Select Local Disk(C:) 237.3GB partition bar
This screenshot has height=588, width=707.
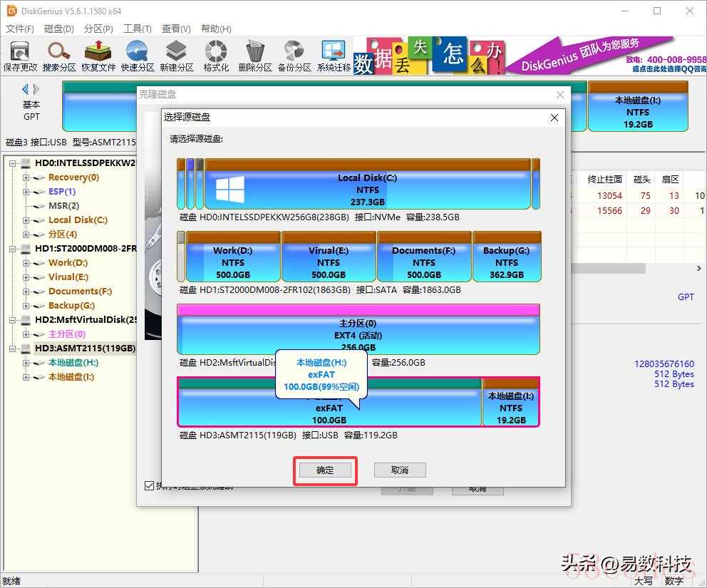(368, 184)
